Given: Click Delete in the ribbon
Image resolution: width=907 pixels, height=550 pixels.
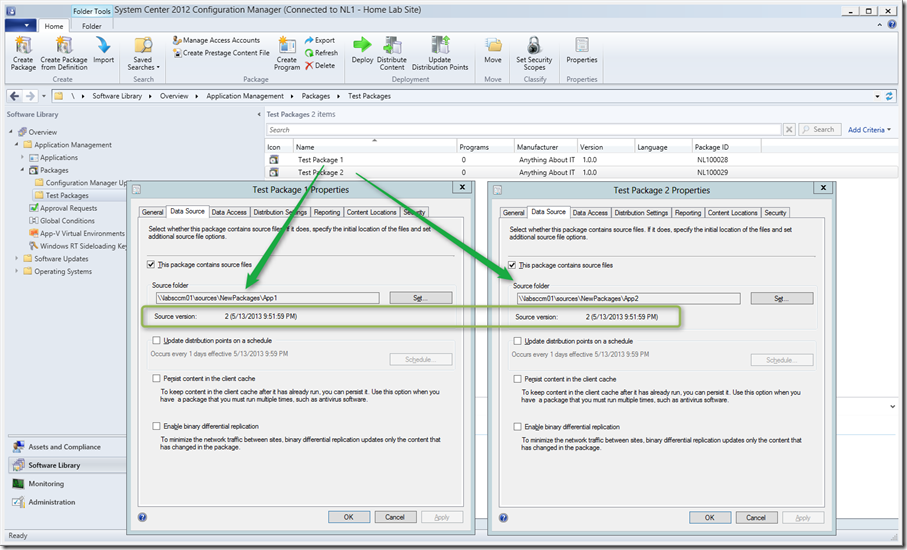Looking at the screenshot, I should click(x=320, y=65).
